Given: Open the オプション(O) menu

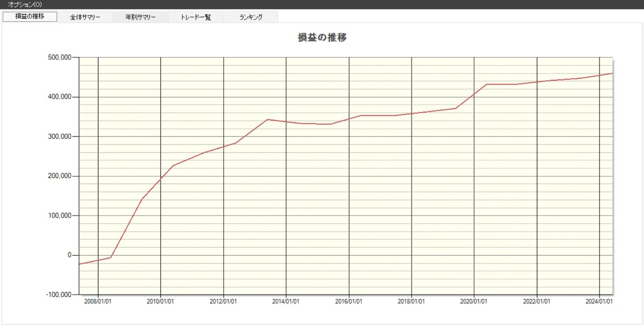Looking at the screenshot, I should pyautogui.click(x=25, y=4).
